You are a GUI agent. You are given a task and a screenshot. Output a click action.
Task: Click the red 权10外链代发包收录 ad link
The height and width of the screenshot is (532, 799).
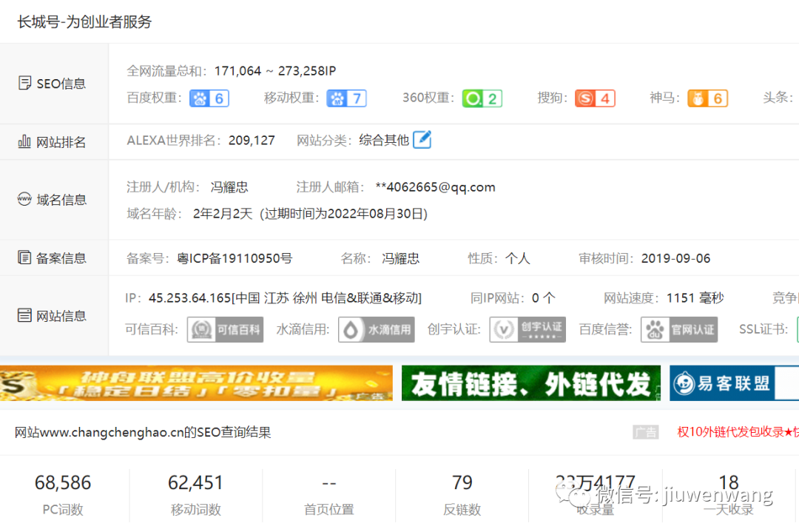pos(738,432)
